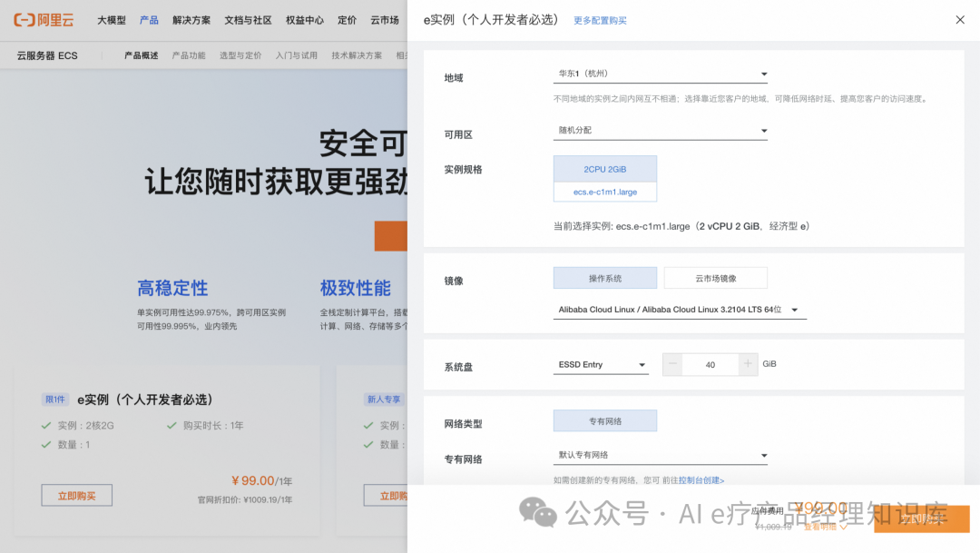Increase system disk size with plus
The width and height of the screenshot is (980, 553).
748,364
